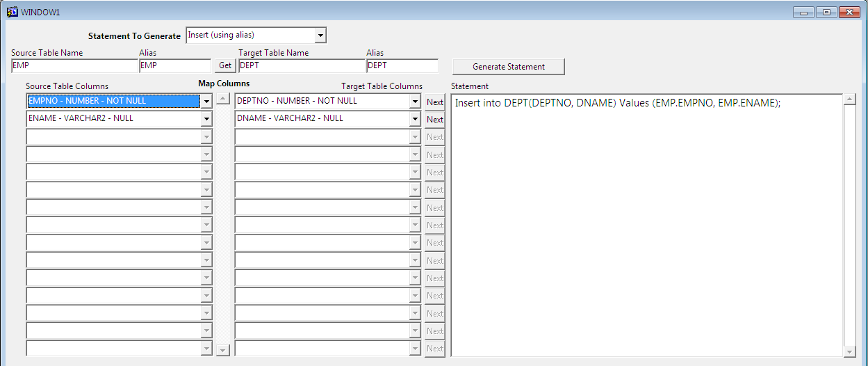Viewport: 868px width, 366px height.
Task: Click the Source Table Name field
Action: tap(74, 66)
